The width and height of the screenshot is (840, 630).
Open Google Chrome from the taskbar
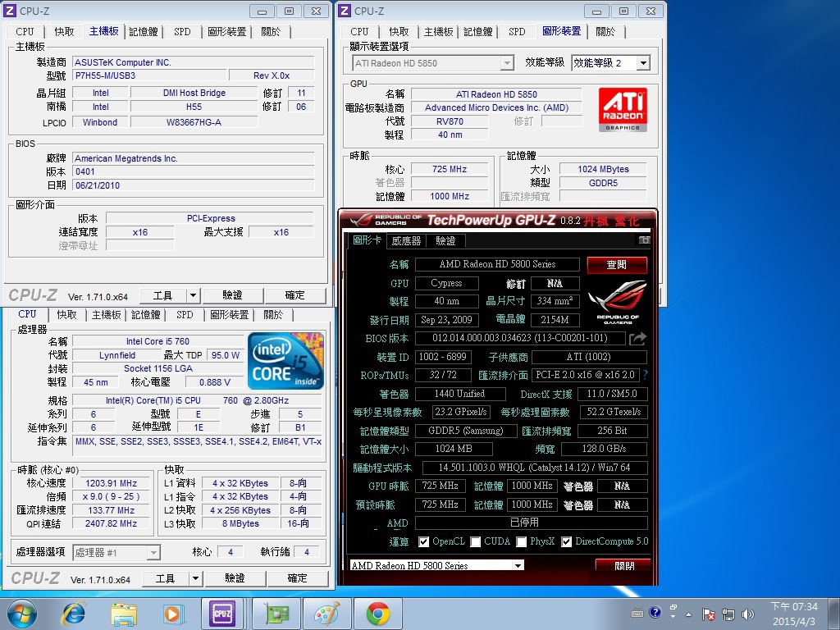(377, 613)
